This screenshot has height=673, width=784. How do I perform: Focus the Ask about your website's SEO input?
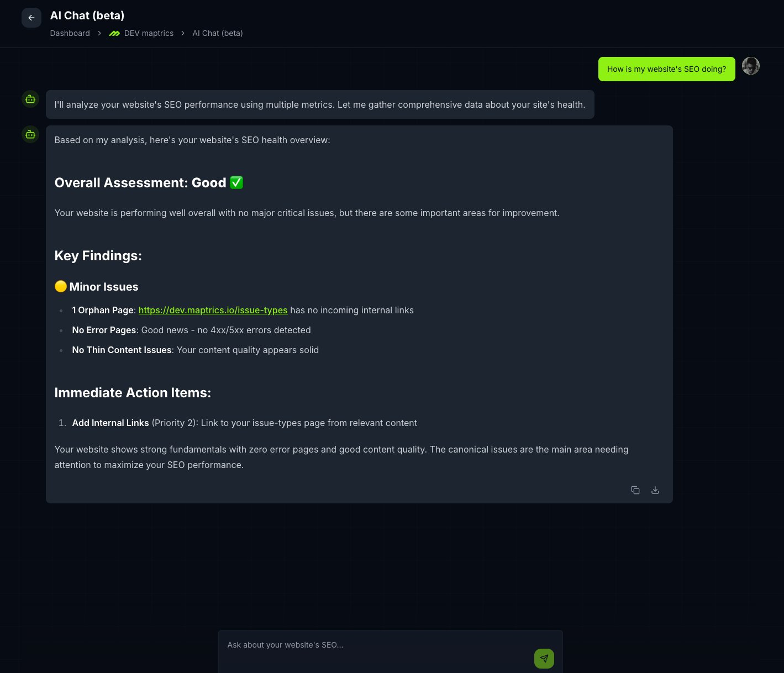click(376, 645)
